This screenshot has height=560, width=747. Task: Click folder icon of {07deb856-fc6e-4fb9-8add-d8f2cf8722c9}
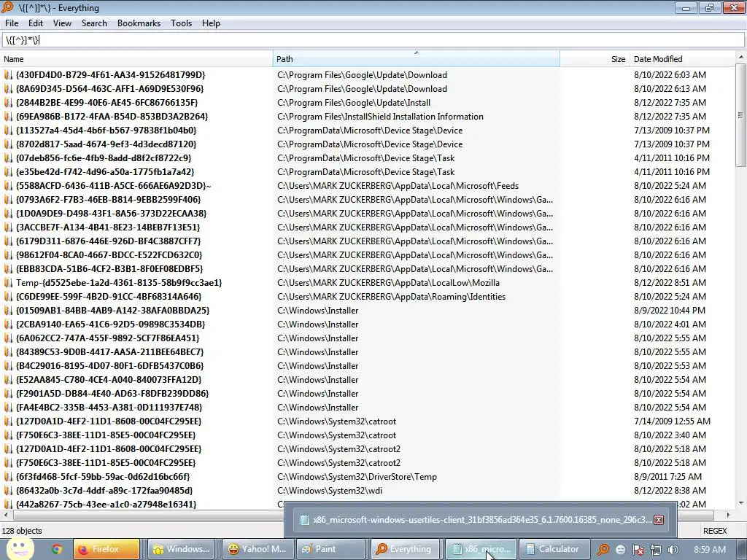click(7, 157)
